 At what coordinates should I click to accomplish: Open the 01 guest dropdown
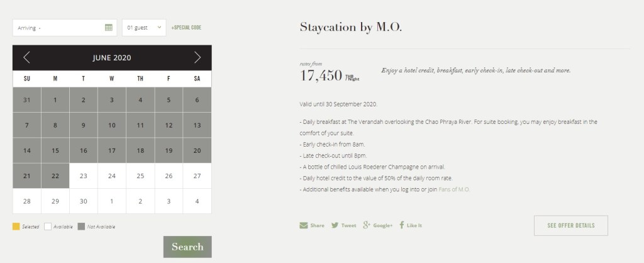[144, 28]
